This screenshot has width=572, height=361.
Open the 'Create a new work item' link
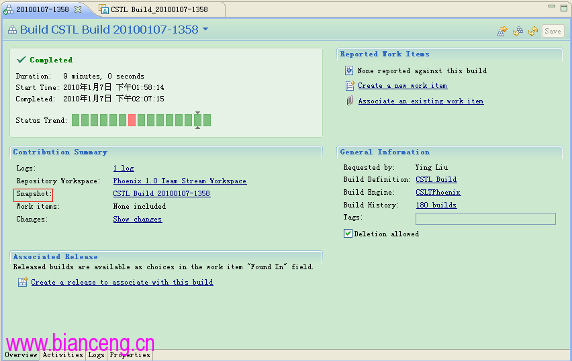[x=402, y=86]
